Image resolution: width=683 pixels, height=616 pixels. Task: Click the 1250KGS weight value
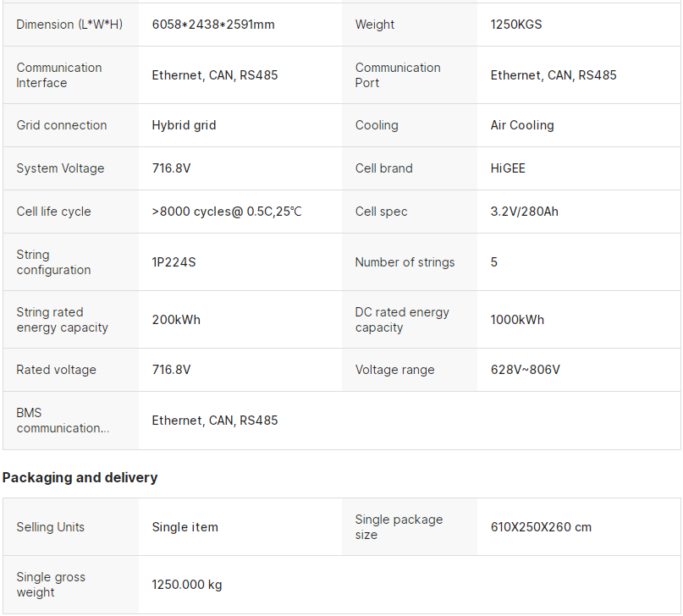pyautogui.click(x=516, y=25)
